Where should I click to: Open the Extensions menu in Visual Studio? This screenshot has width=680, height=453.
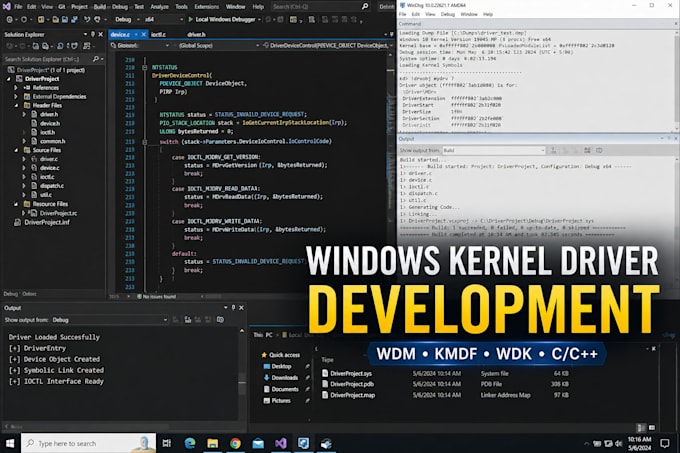tap(206, 7)
